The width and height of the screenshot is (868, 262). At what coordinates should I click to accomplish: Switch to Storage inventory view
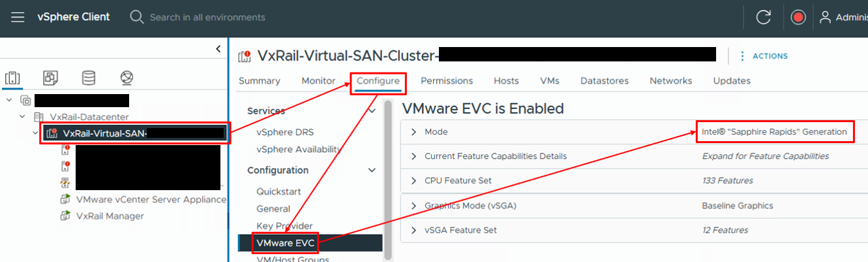pyautogui.click(x=89, y=78)
